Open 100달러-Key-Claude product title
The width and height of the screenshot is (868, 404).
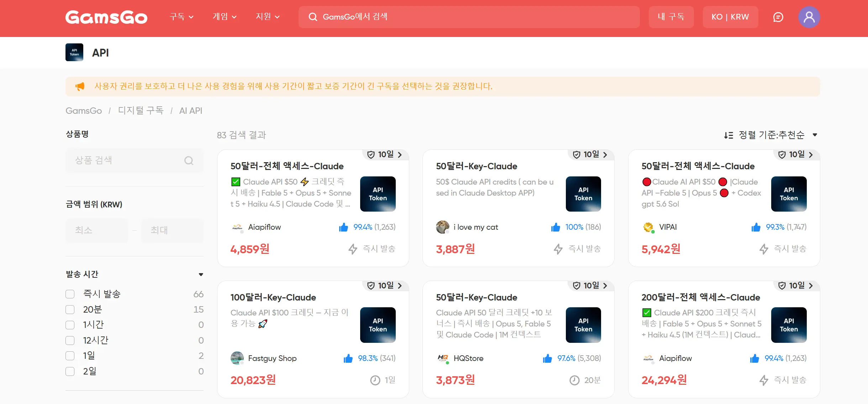pyautogui.click(x=273, y=297)
